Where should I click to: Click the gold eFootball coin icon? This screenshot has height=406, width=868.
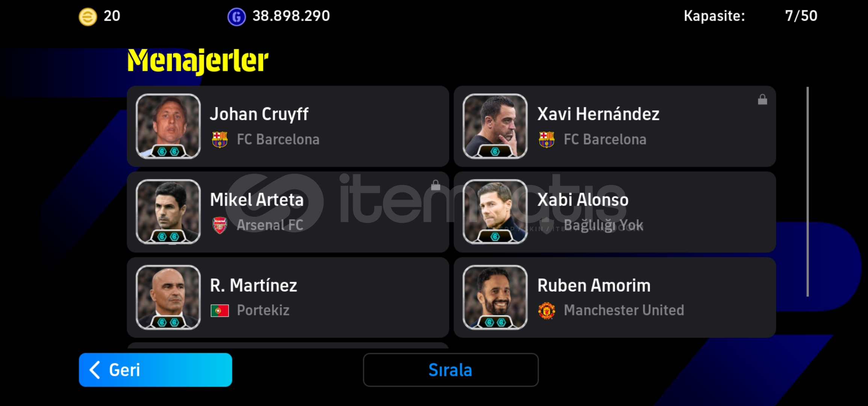pos(88,17)
